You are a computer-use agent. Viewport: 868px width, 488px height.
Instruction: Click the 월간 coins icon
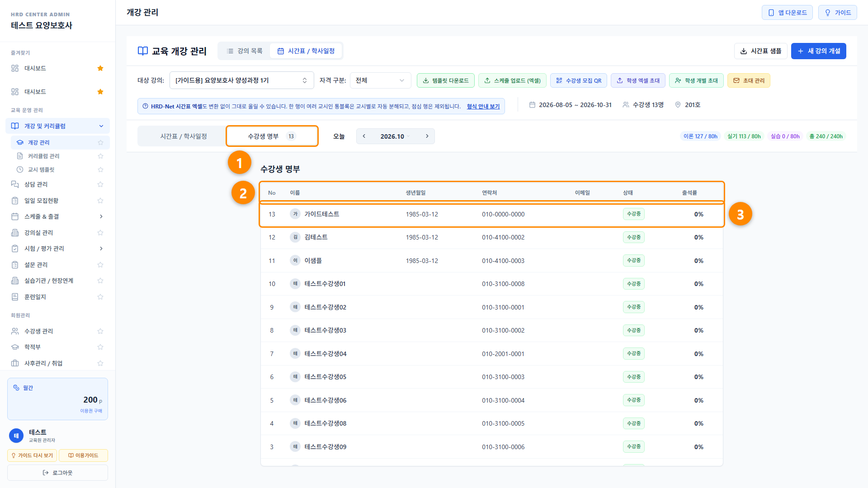(x=16, y=388)
